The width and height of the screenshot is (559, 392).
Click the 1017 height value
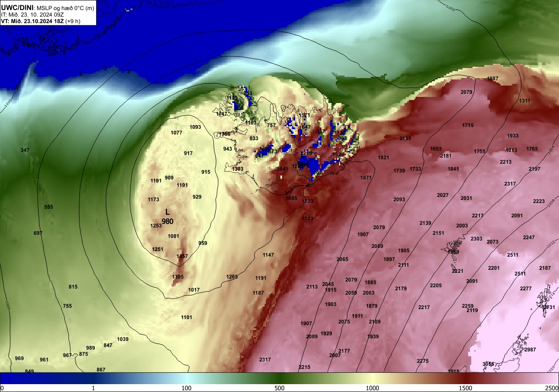click(x=194, y=290)
